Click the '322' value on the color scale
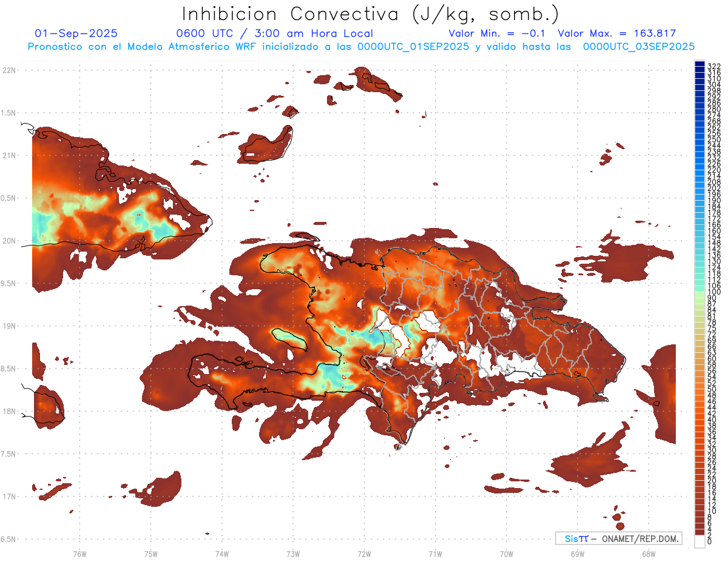This screenshot has width=728, height=562. click(713, 65)
